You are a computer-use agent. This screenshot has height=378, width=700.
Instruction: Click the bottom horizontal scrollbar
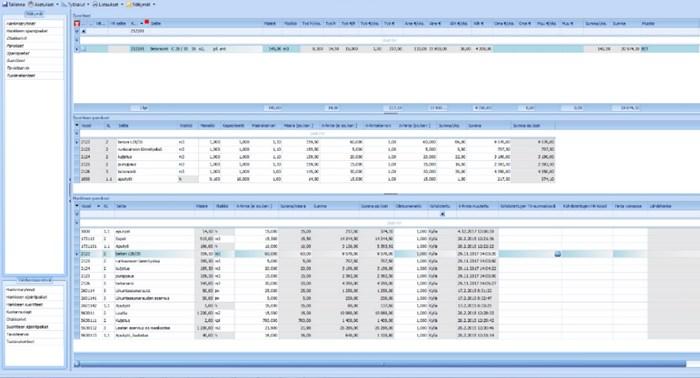[x=383, y=364]
